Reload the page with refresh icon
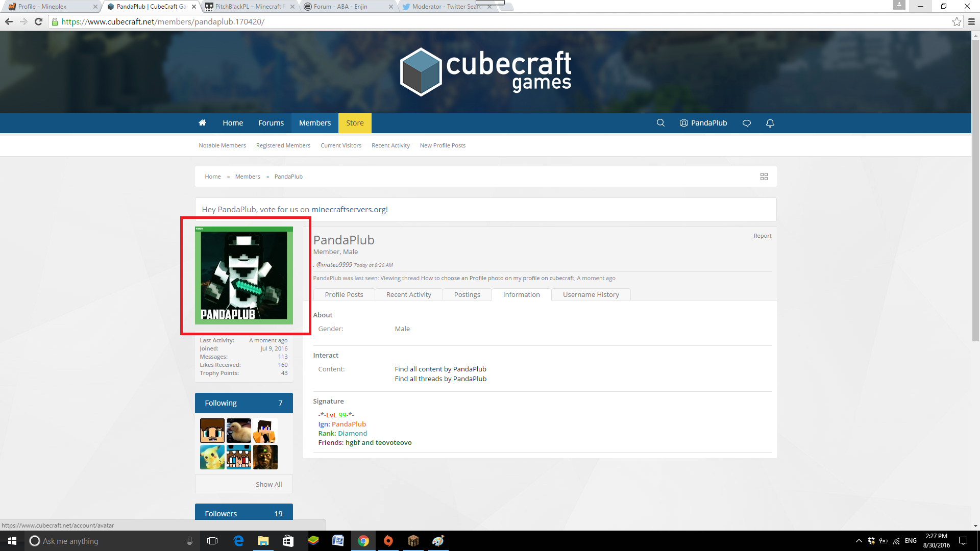The height and width of the screenshot is (551, 980). click(x=38, y=21)
